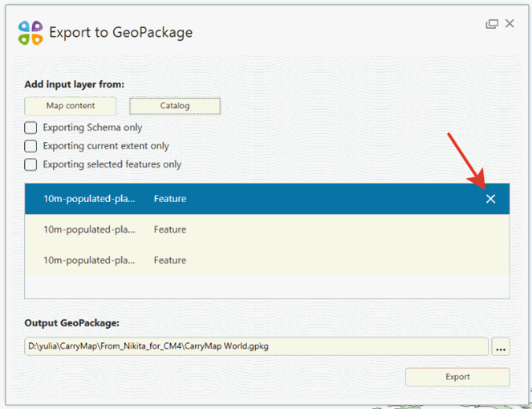532x409 pixels.
Task: Select the third 10m-populated-pla layer row
Action: pos(267,260)
